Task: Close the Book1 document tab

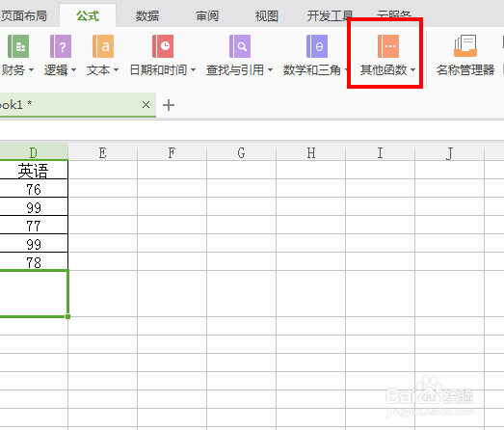Action: point(146,104)
